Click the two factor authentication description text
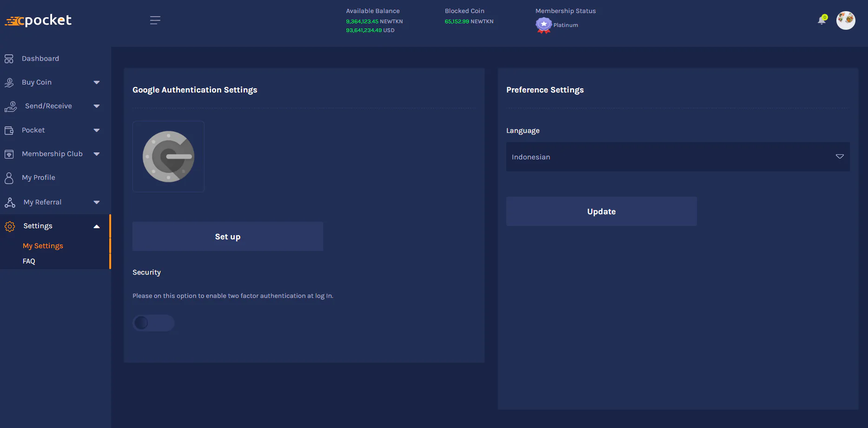 click(x=233, y=296)
